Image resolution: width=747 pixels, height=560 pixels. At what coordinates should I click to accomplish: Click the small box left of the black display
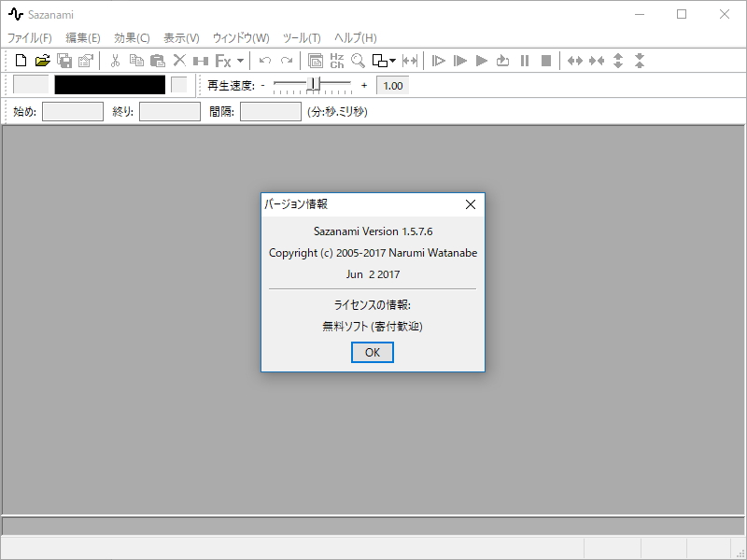click(31, 85)
